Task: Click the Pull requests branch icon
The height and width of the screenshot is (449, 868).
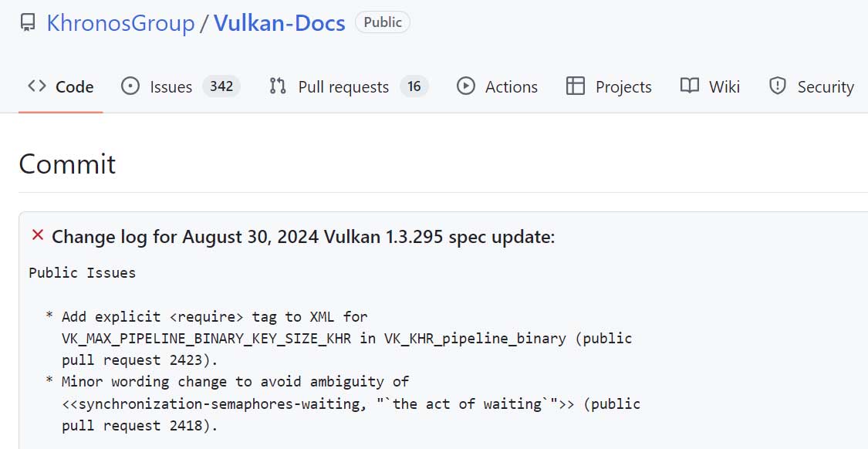Action: pos(278,86)
